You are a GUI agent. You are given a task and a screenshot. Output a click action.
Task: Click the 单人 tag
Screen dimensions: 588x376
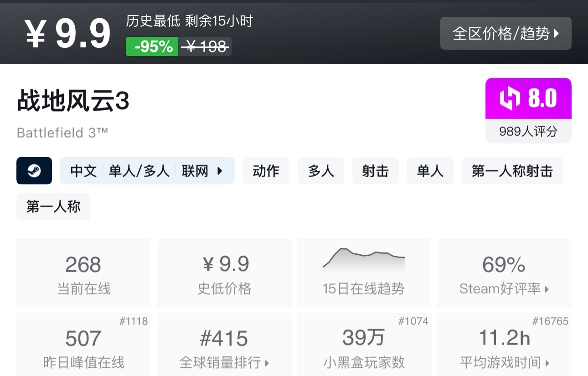tap(430, 170)
